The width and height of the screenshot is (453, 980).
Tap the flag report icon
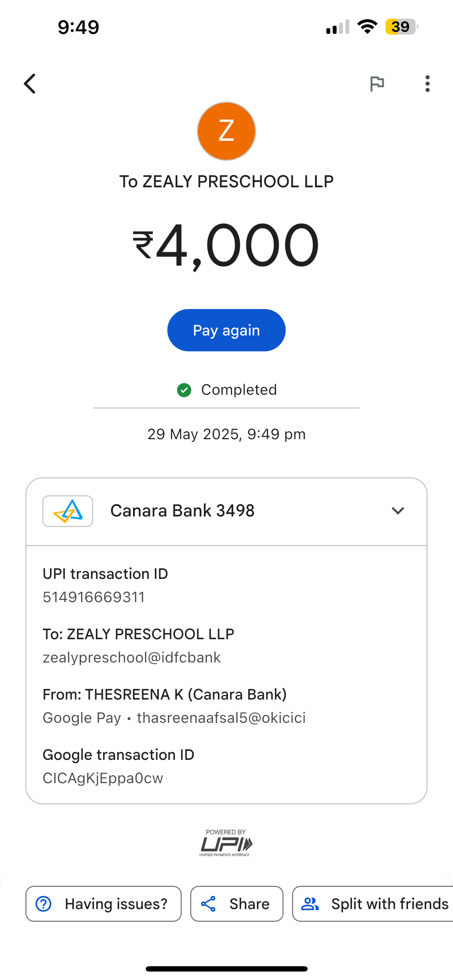click(377, 84)
